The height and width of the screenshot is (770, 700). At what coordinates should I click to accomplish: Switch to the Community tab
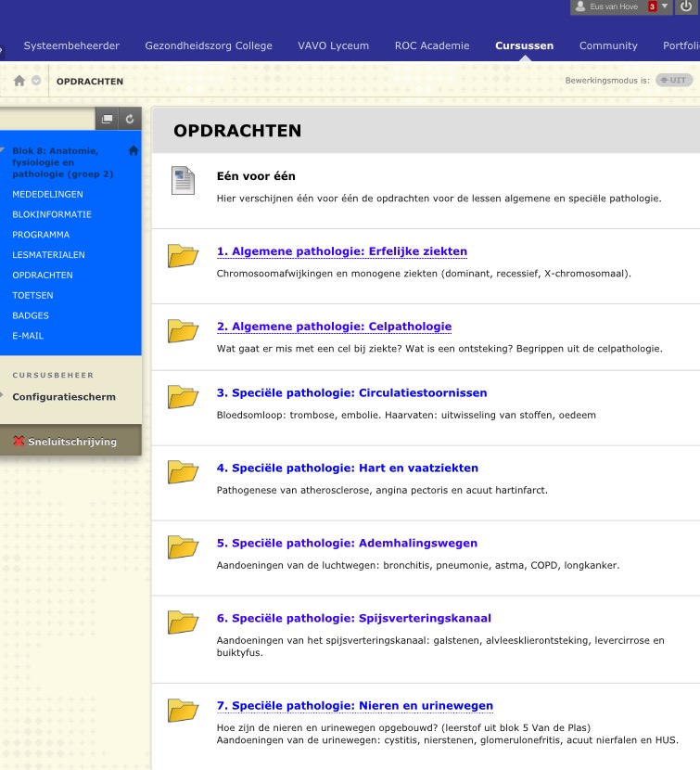point(608,45)
